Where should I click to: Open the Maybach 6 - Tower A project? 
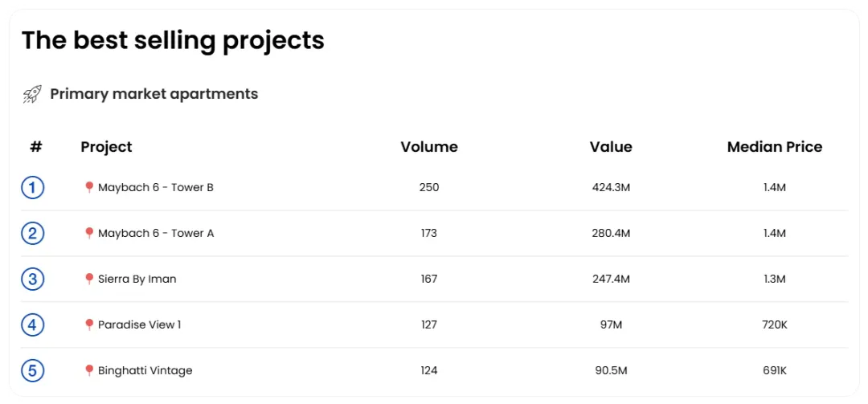coord(156,234)
